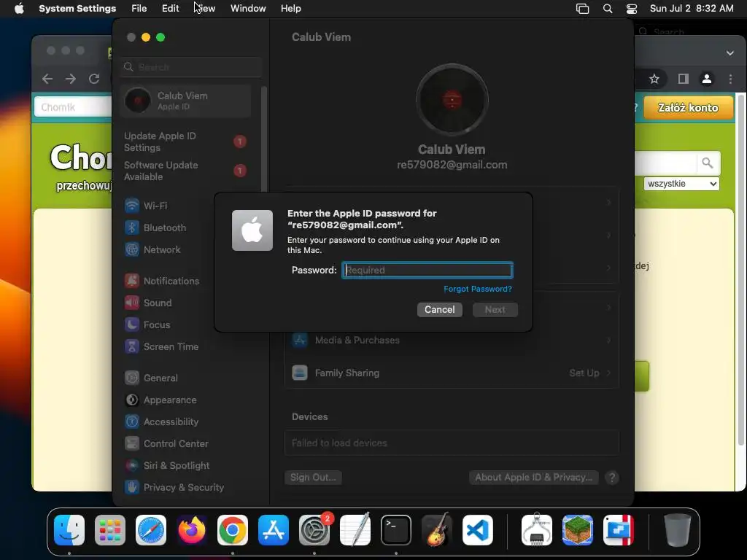Expand Chrome tab list chevron
Screen dimensions: 747x560
click(729, 52)
